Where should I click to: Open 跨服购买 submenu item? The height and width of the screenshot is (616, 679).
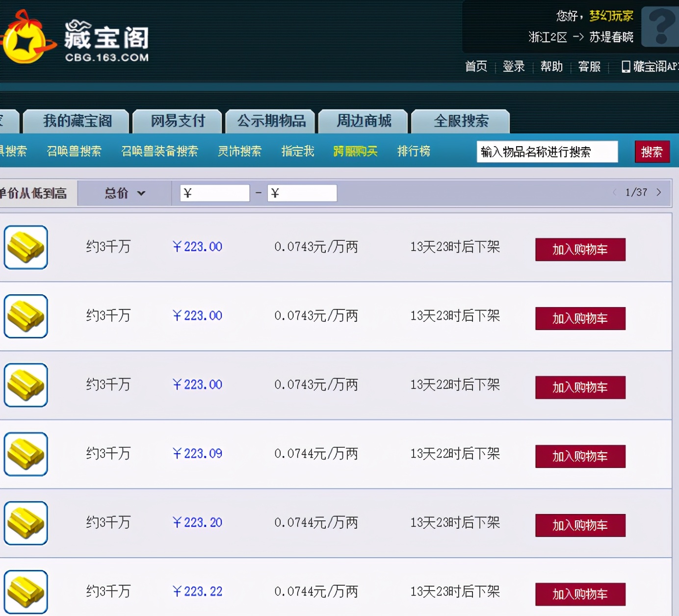coord(355,151)
